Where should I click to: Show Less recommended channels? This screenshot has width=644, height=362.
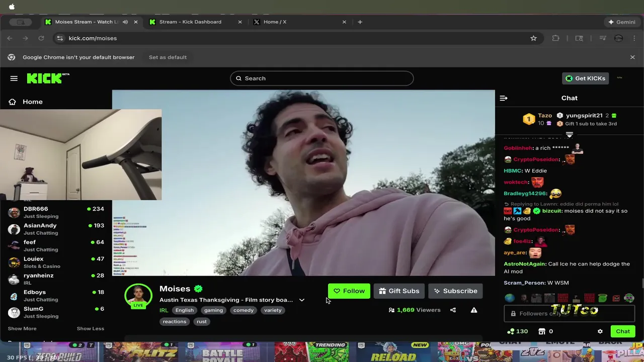[91, 328]
